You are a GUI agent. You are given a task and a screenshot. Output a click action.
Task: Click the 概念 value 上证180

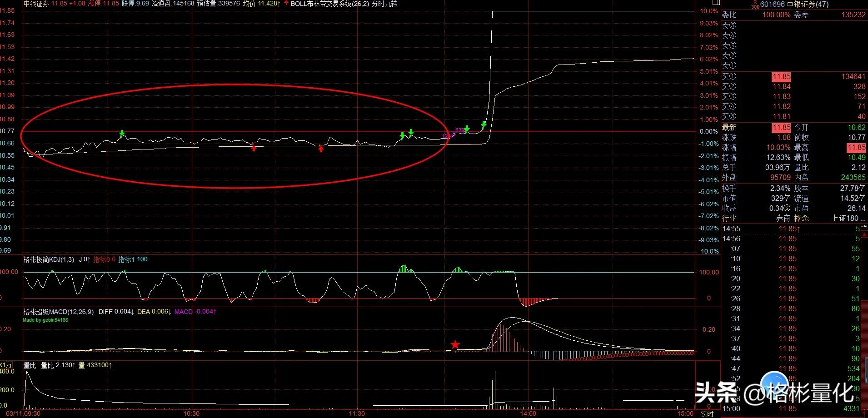(x=848, y=218)
